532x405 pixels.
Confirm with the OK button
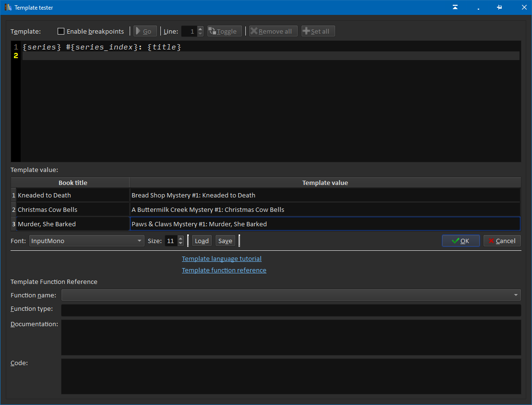click(x=461, y=241)
